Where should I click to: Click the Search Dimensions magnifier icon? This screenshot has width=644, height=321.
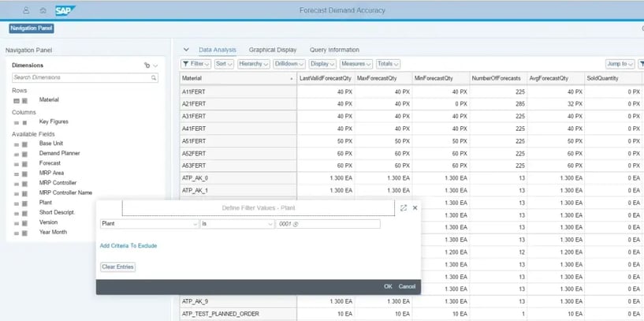154,77
